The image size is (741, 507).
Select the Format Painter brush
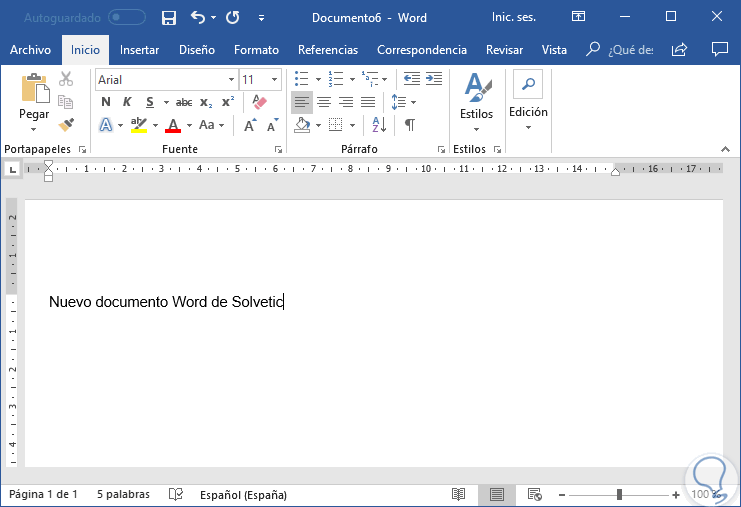[66, 124]
